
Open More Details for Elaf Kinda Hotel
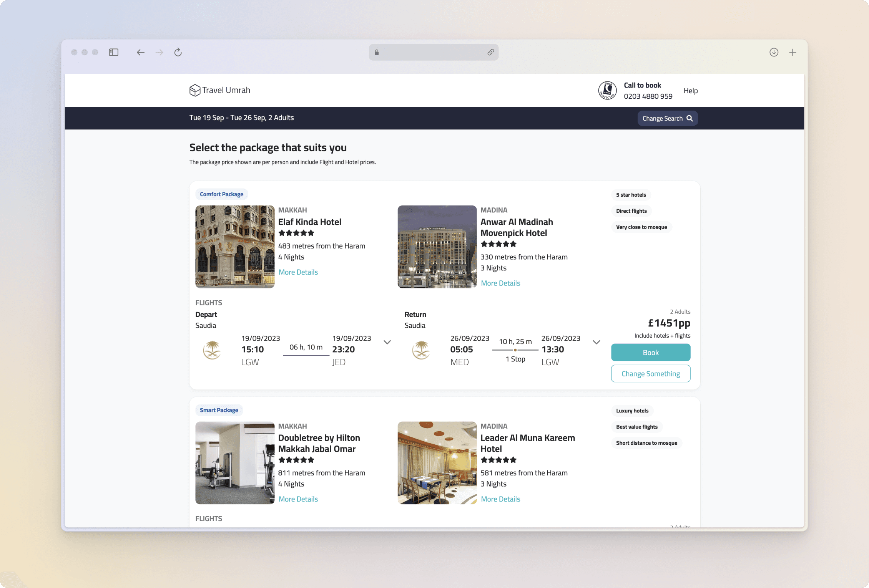pos(298,272)
